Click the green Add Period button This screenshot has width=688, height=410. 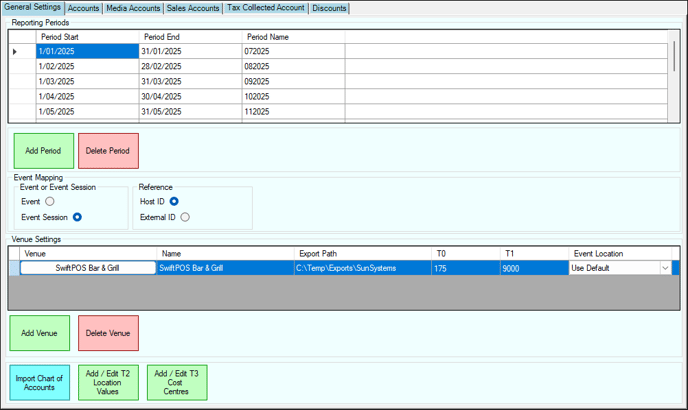(x=43, y=151)
